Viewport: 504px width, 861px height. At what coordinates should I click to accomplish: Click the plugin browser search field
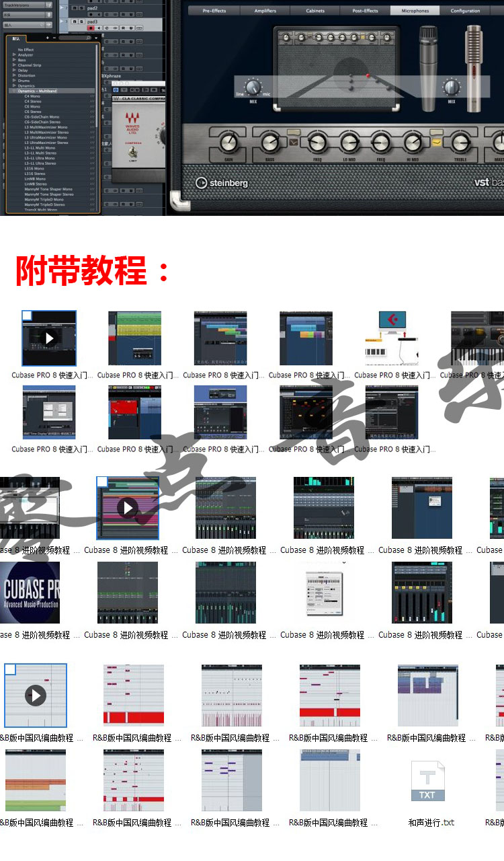click(75, 38)
